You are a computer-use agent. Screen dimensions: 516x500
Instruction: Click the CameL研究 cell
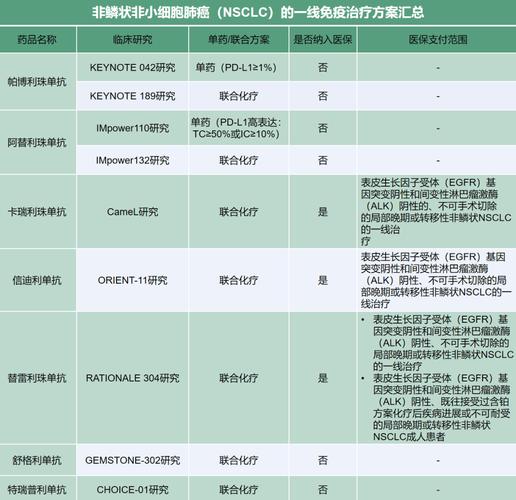pos(132,212)
